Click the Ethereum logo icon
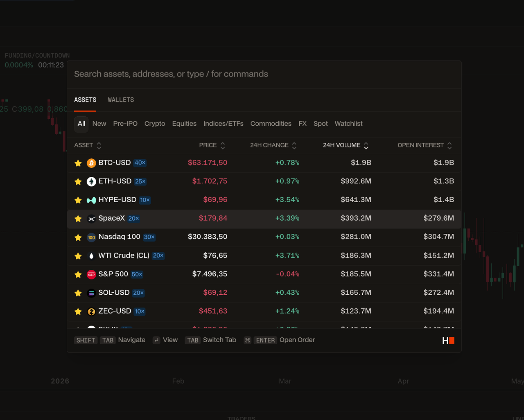Viewport: 524px width, 420px height. (x=91, y=182)
